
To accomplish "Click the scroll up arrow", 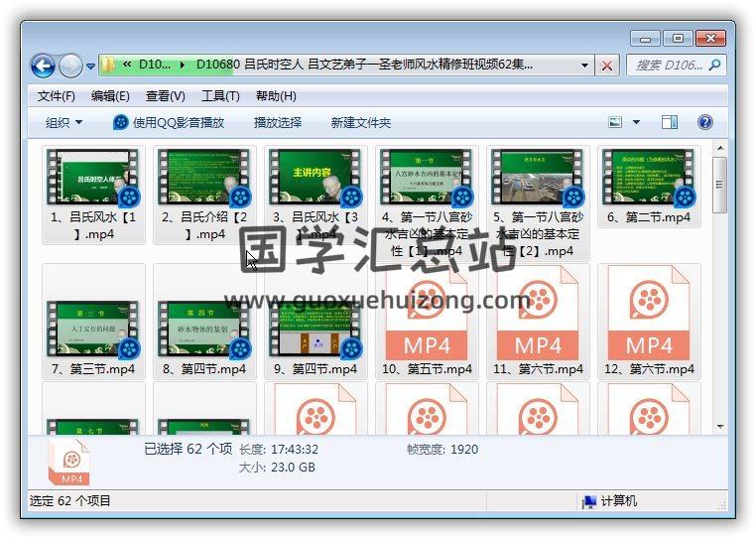I will pyautogui.click(x=720, y=148).
